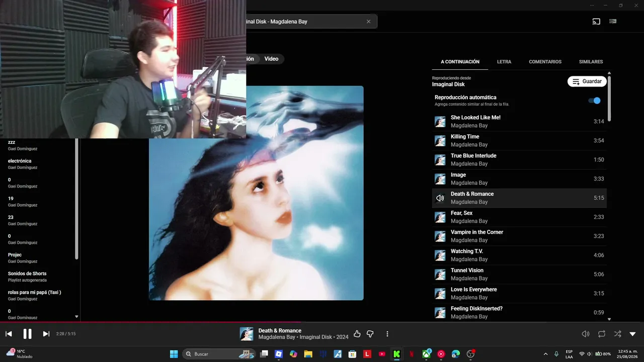Play Watching T.V. from the queue
This screenshot has width=644, height=362.
519,255
